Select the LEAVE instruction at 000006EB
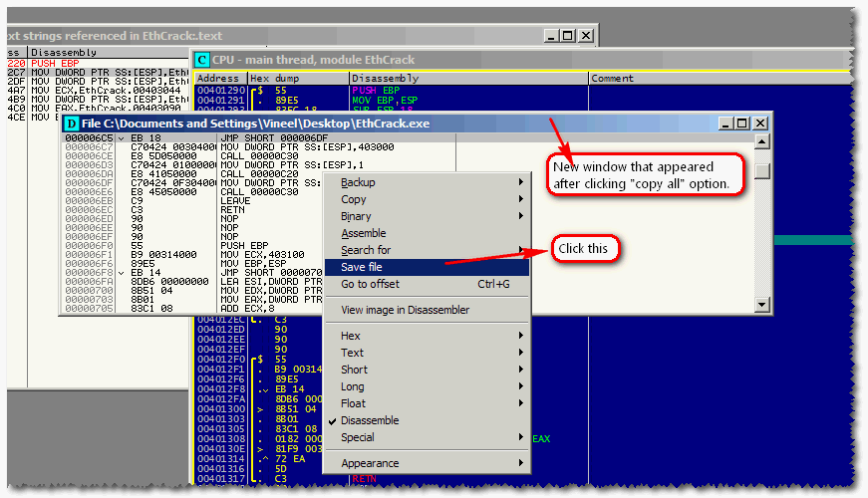868x498 pixels. 192,201
